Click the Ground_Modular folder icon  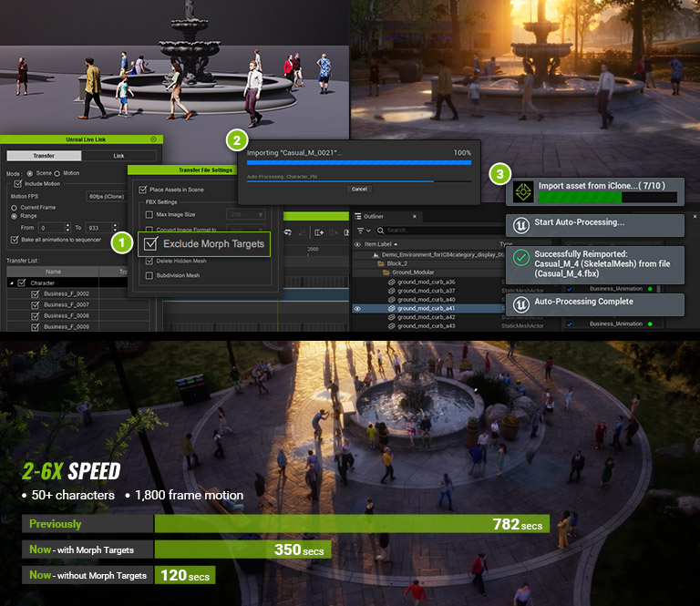click(386, 272)
